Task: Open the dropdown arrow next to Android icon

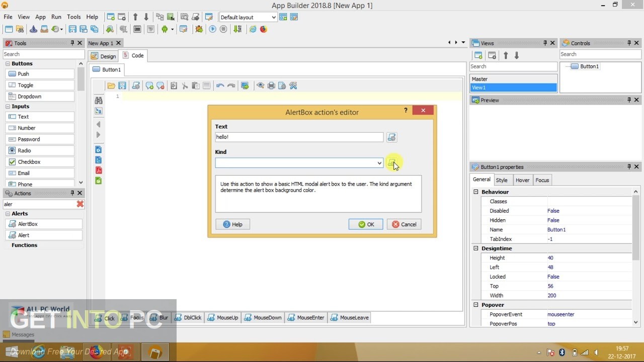Action: click(x=173, y=29)
